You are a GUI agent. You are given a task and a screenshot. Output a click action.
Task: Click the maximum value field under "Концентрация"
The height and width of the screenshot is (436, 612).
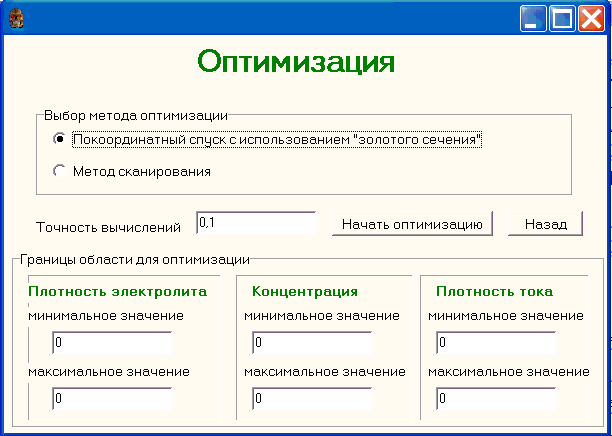click(x=312, y=399)
